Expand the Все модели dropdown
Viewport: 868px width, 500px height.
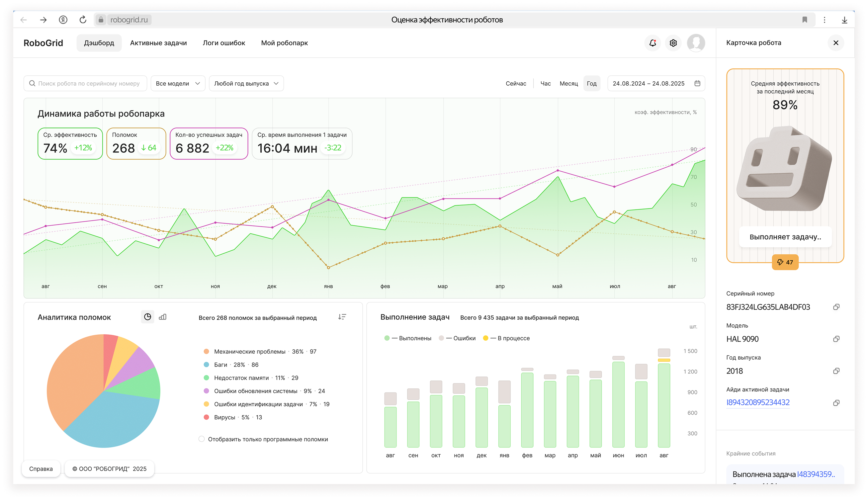(178, 83)
